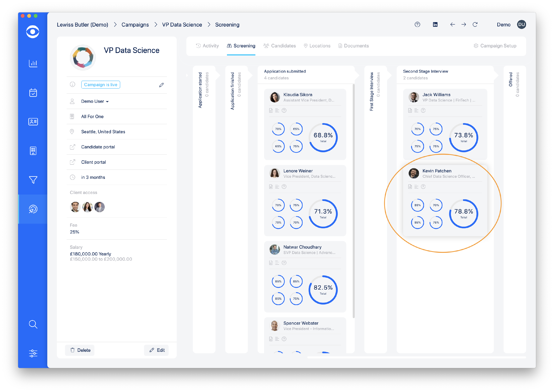
Task: Open the calendar icon in the sidebar
Action: 33,92
